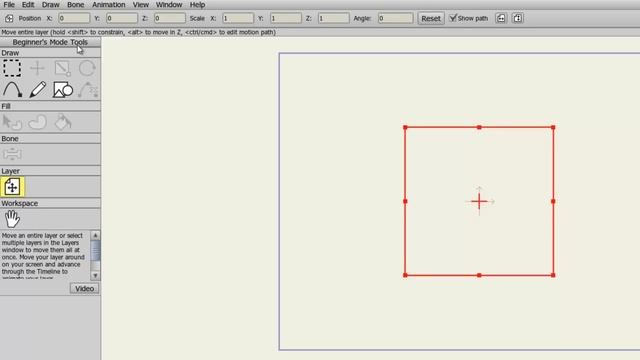
Task: Click the description scrollbar thumb
Action: coord(95,250)
